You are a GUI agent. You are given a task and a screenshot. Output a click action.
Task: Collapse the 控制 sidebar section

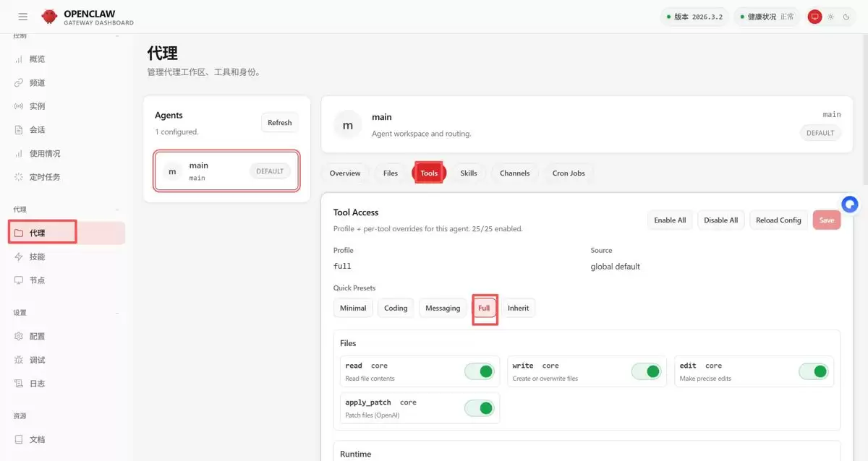117,35
